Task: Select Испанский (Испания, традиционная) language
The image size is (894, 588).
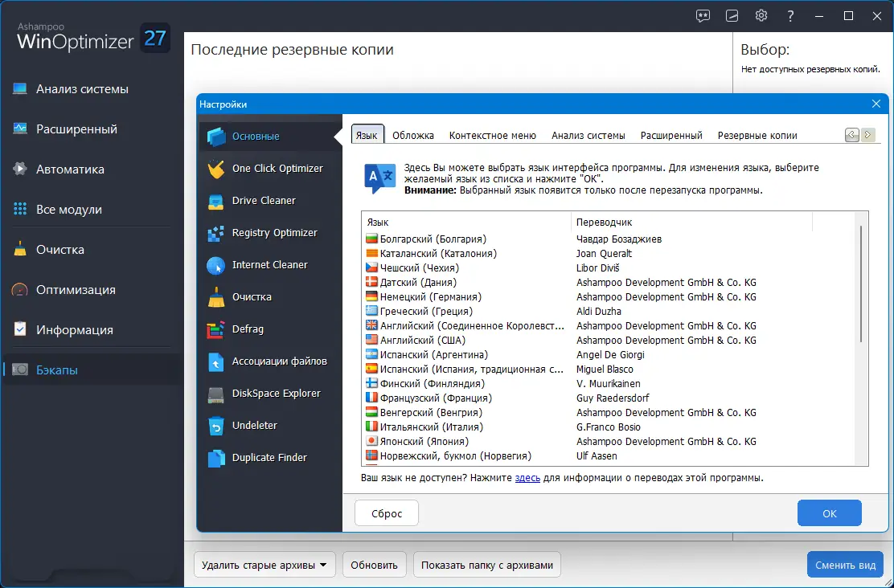Action: tap(609, 370)
